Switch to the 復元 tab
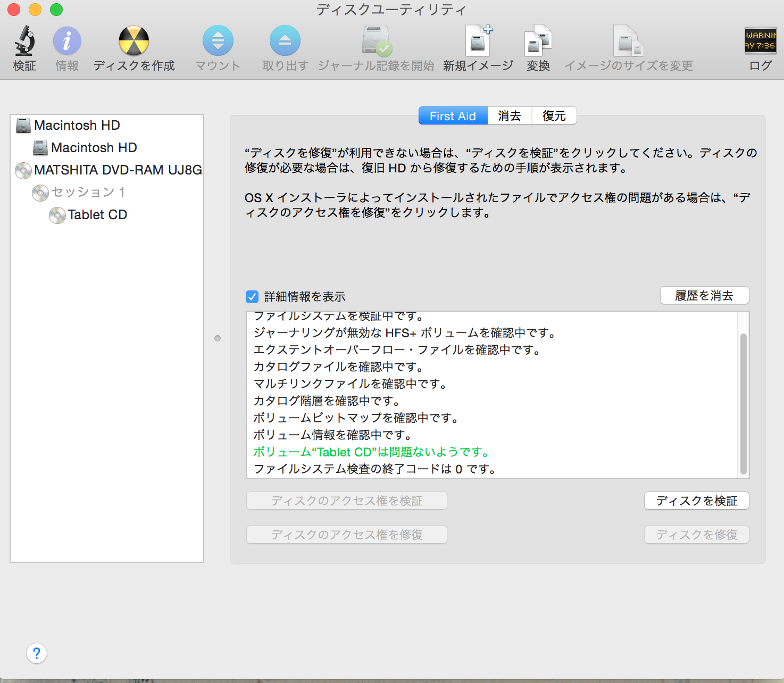The height and width of the screenshot is (683, 784). 554,116
